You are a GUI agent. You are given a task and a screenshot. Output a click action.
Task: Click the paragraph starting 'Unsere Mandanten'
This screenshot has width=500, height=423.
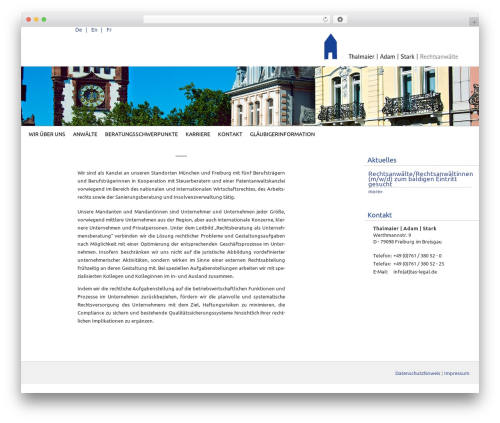pyautogui.click(x=181, y=244)
